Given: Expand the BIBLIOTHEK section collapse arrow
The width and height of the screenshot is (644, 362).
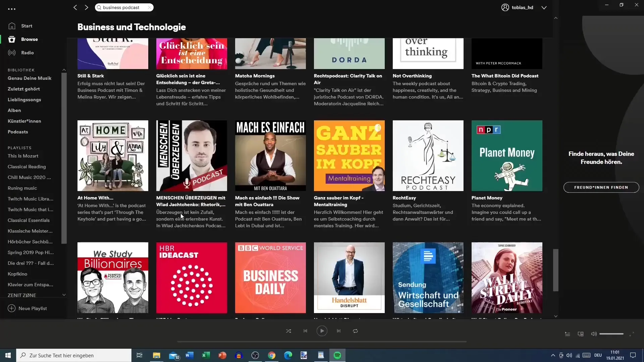Looking at the screenshot, I should point(63,69).
